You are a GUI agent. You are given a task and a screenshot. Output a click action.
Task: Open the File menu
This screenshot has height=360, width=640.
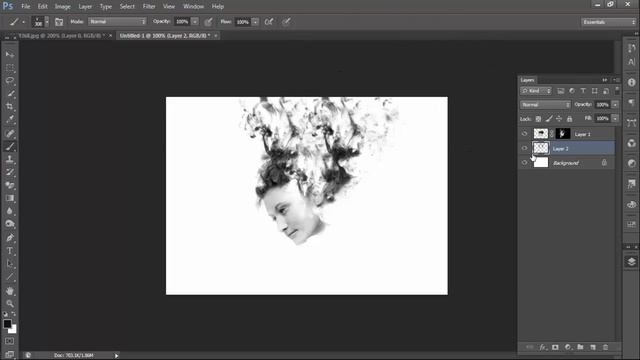[x=26, y=7]
